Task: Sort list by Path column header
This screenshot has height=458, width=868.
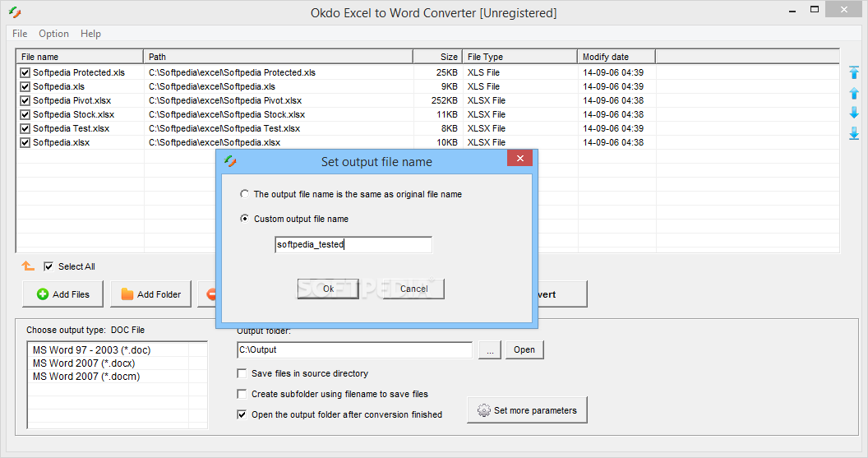Action: tap(278, 57)
